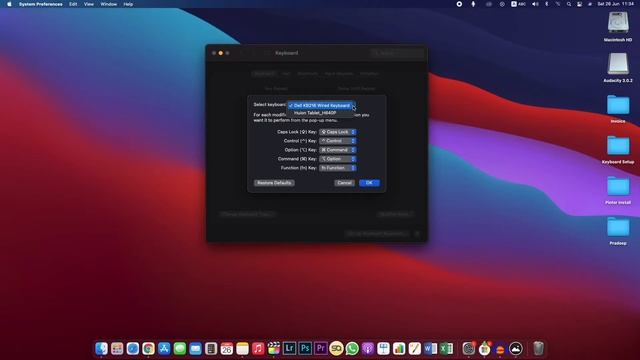Image resolution: width=640 pixels, height=360 pixels.
Task: Open Messages from the Dock
Action: (x=180, y=349)
